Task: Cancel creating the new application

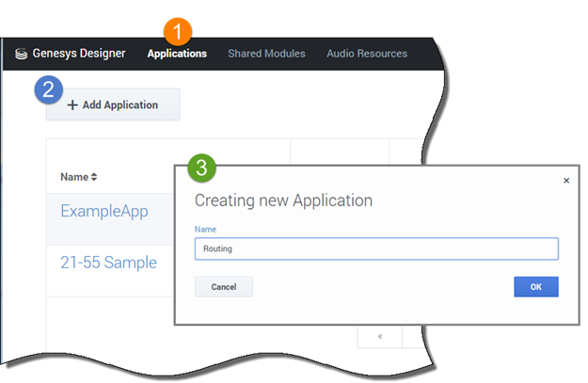Action: pyautogui.click(x=224, y=287)
